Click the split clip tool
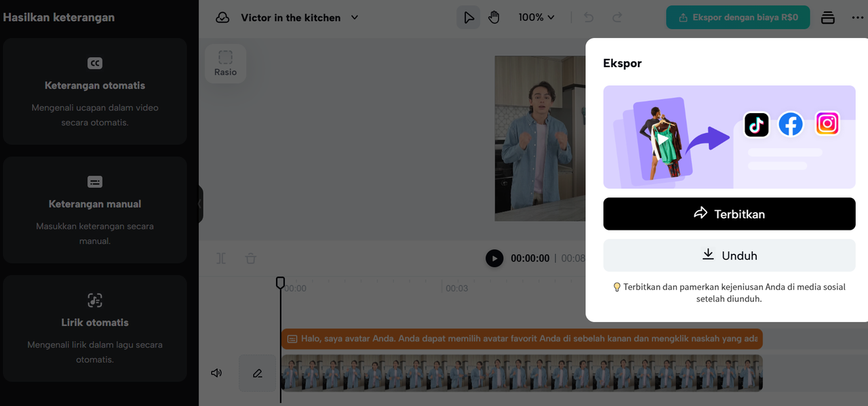 pyautogui.click(x=221, y=258)
